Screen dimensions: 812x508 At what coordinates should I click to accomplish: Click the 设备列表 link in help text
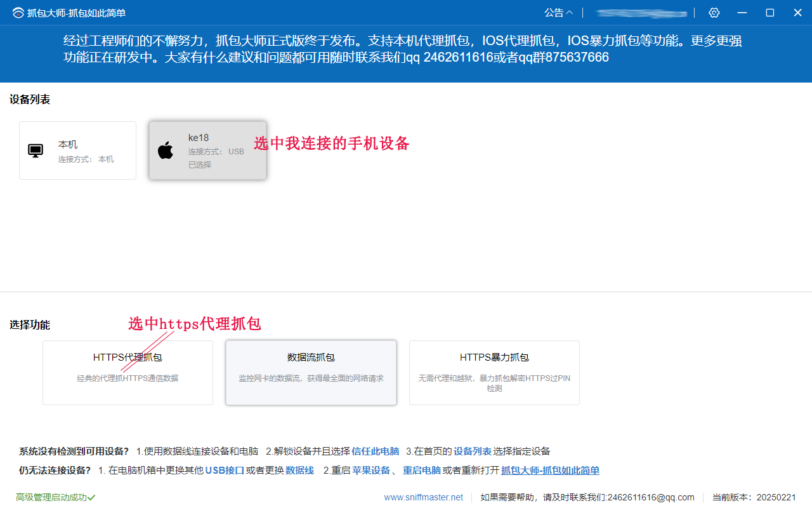coord(473,451)
